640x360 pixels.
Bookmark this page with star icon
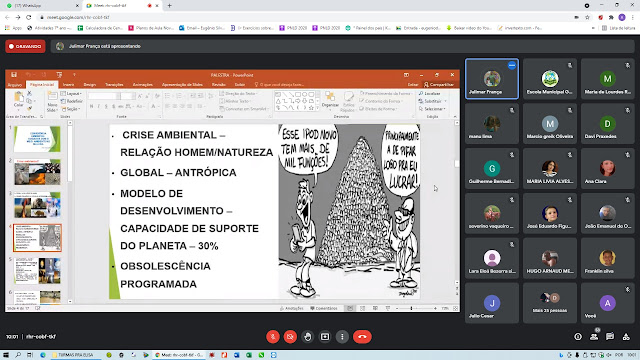coord(587,17)
